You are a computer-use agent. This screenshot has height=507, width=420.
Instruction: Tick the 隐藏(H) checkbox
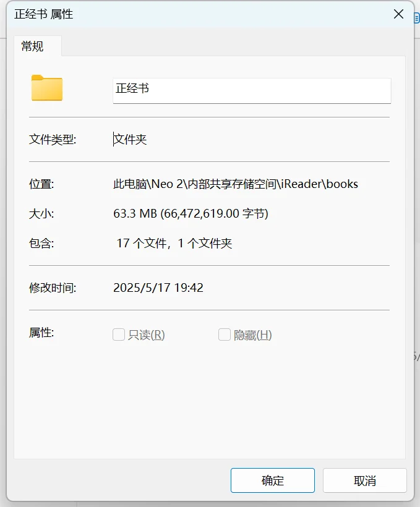pos(225,334)
